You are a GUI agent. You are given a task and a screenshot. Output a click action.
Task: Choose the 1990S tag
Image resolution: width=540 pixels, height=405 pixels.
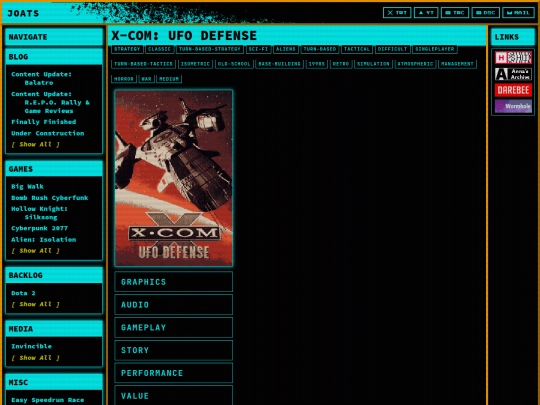[316, 64]
